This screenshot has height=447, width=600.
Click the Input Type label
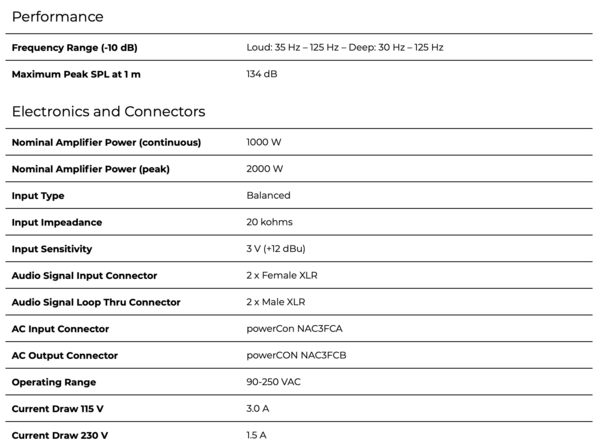pyautogui.click(x=38, y=196)
